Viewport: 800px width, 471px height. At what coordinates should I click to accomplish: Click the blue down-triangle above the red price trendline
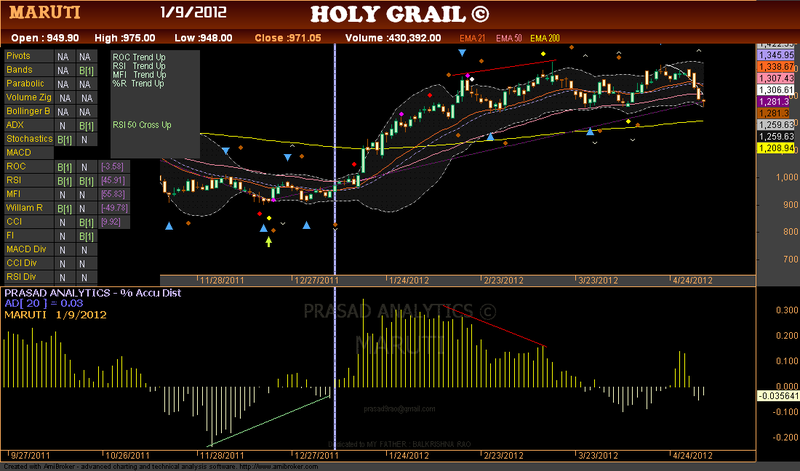[462, 53]
